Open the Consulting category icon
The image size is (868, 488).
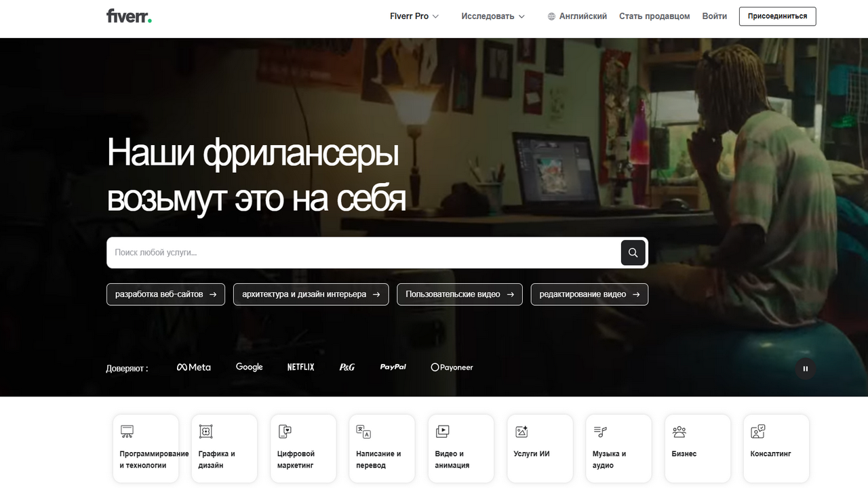758,432
